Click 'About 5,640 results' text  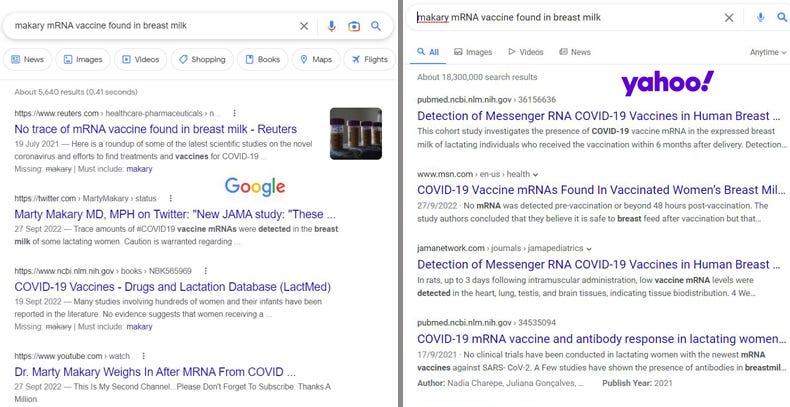pyautogui.click(x=76, y=92)
